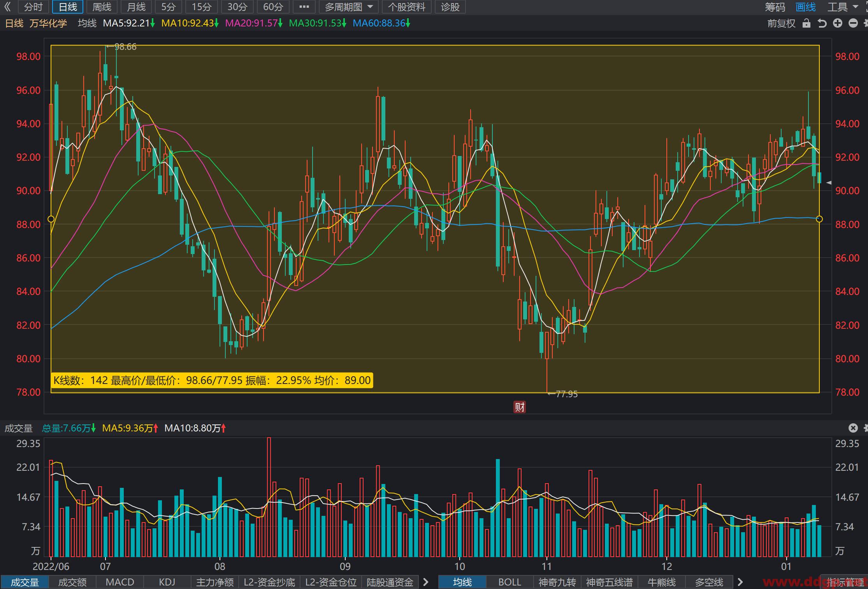
Task: Zoom out with the minus icon
Action: click(x=853, y=23)
